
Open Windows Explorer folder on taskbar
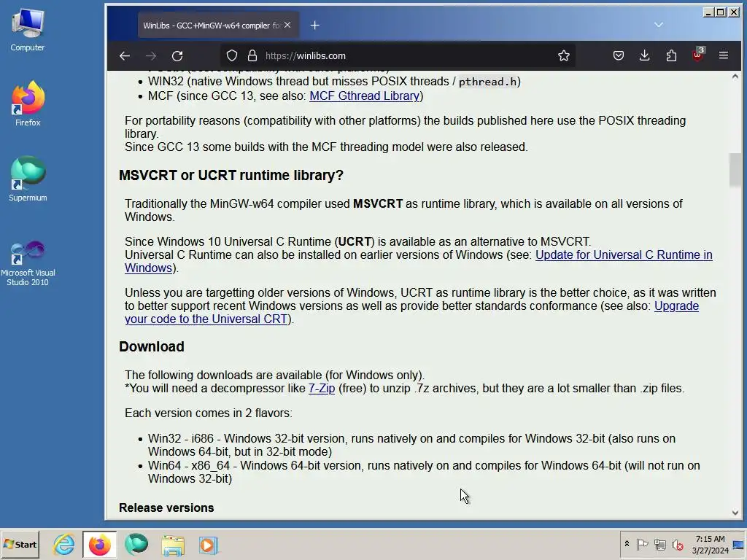(173, 545)
